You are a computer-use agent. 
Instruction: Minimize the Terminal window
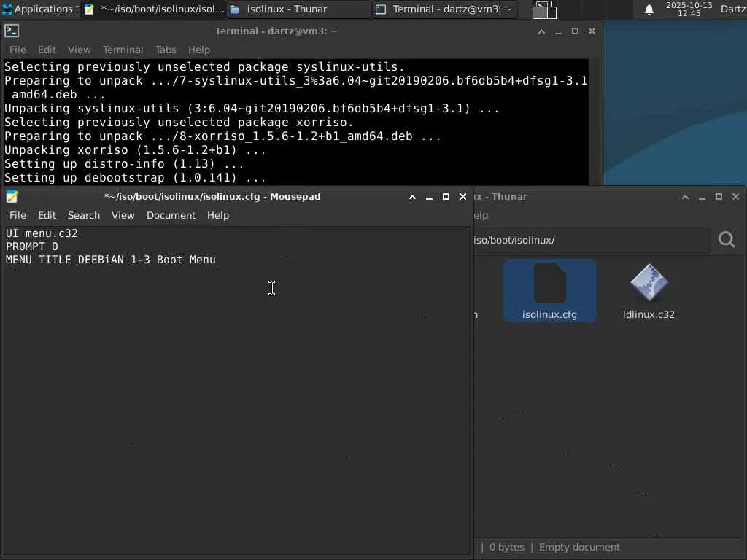tap(558, 31)
